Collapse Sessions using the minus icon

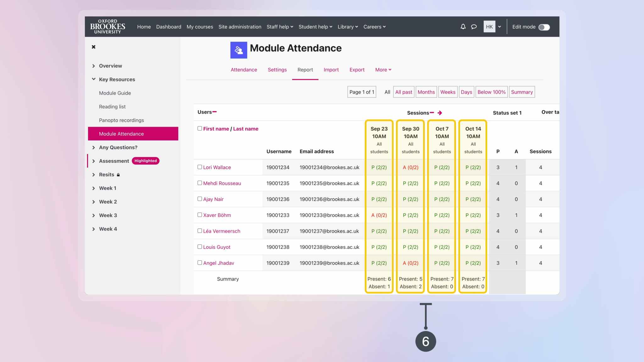tap(432, 112)
